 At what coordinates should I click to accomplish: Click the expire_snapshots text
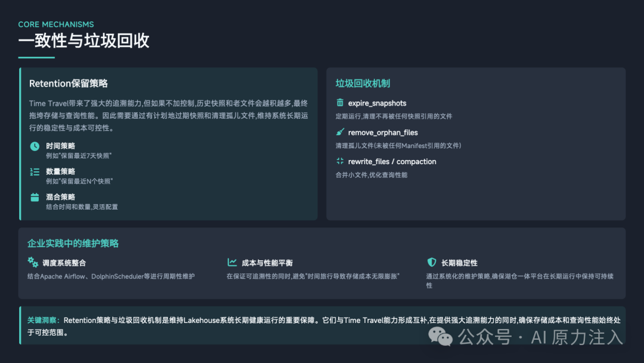click(377, 103)
